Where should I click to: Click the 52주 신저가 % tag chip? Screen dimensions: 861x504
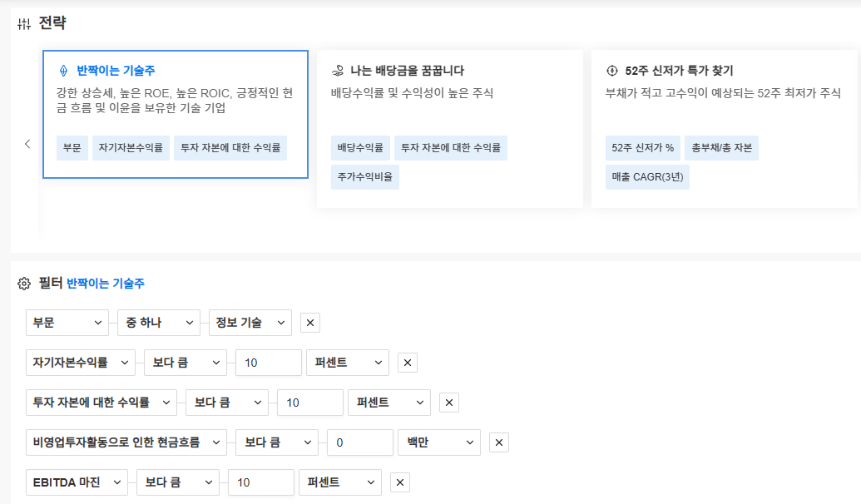(x=643, y=148)
